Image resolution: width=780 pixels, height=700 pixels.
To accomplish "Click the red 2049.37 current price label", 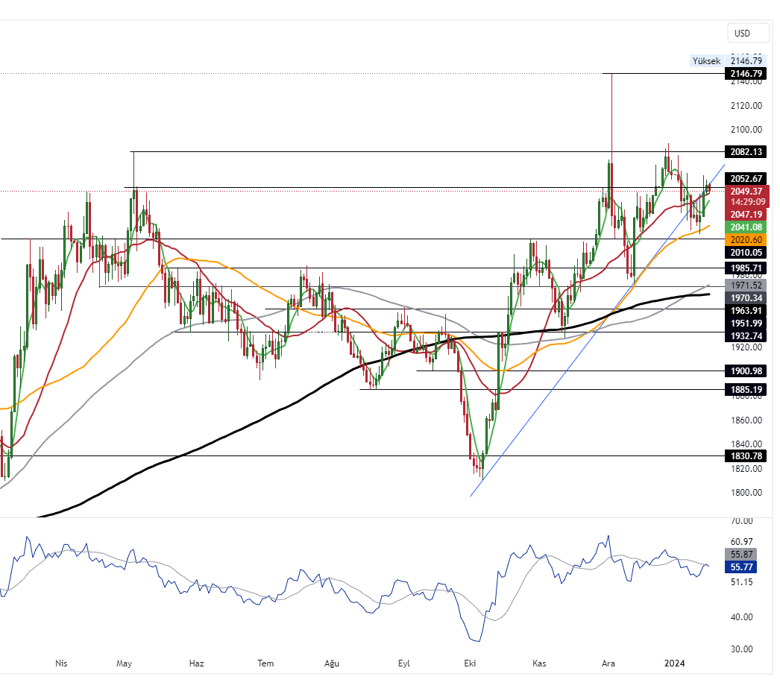I will click(746, 192).
